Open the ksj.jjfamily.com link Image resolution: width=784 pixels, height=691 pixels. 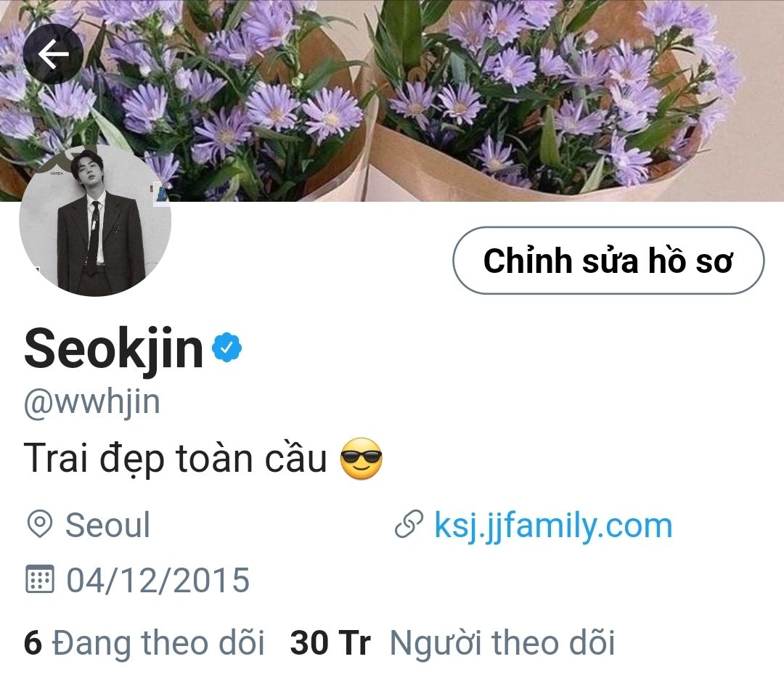pyautogui.click(x=553, y=525)
